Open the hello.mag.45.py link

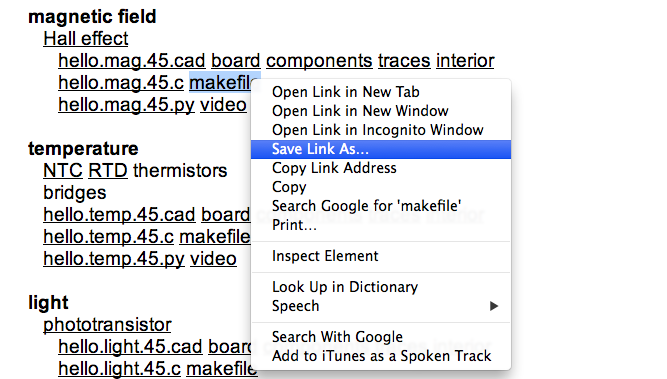[126, 105]
